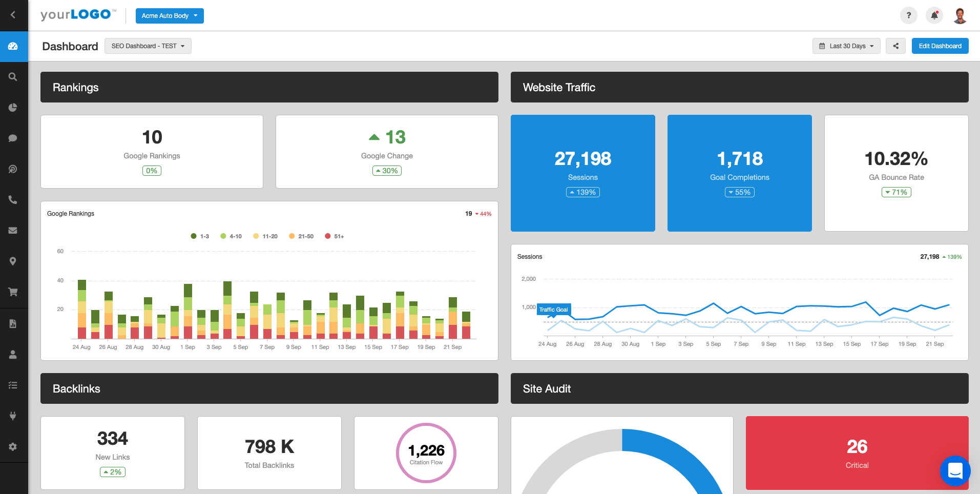980x494 pixels.
Task: Click the Site Audit section header
Action: point(740,388)
